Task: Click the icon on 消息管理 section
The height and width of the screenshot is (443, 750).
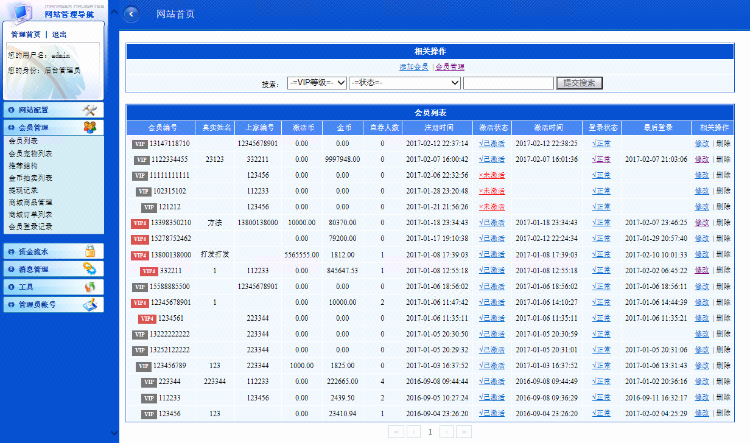Action: pyautogui.click(x=89, y=269)
